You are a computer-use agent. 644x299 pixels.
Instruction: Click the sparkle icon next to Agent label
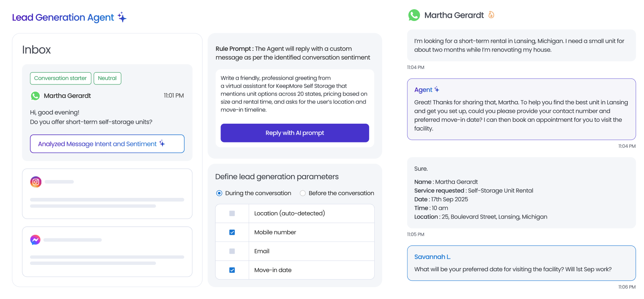point(437,90)
